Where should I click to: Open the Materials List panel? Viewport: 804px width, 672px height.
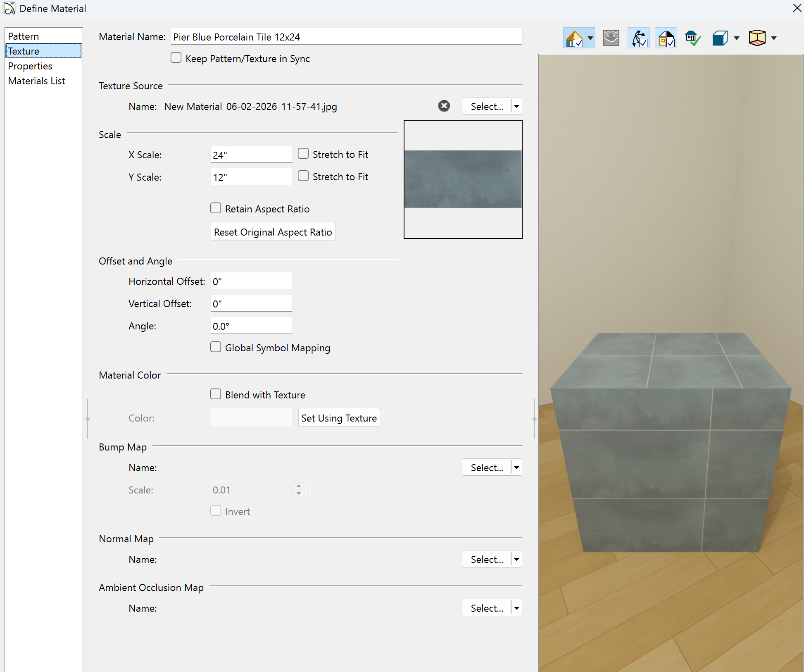click(36, 81)
